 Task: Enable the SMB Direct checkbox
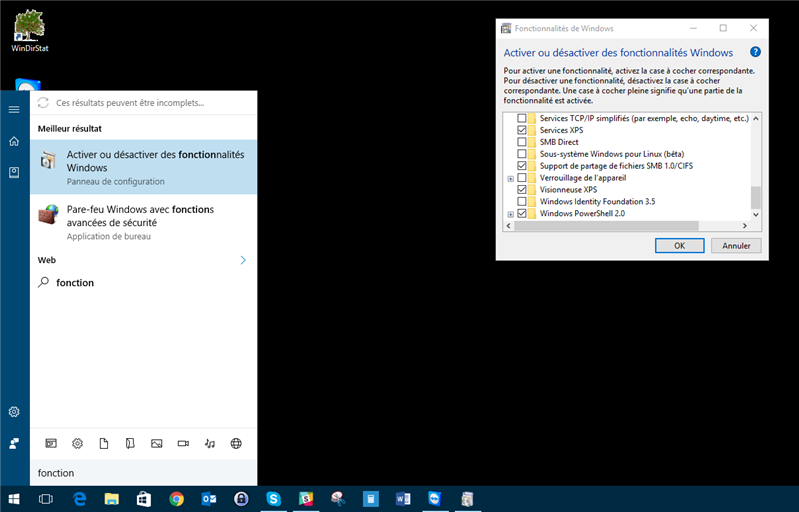(x=522, y=142)
